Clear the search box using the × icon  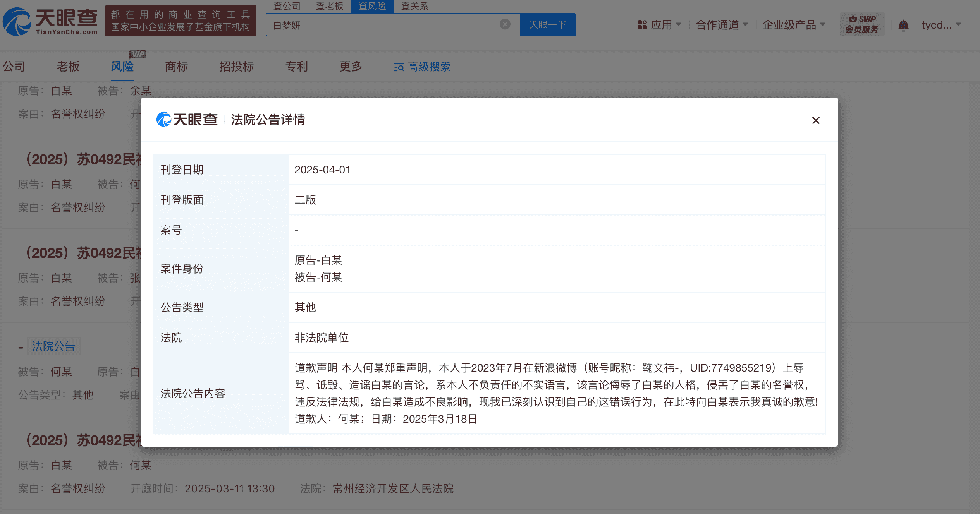pos(504,24)
